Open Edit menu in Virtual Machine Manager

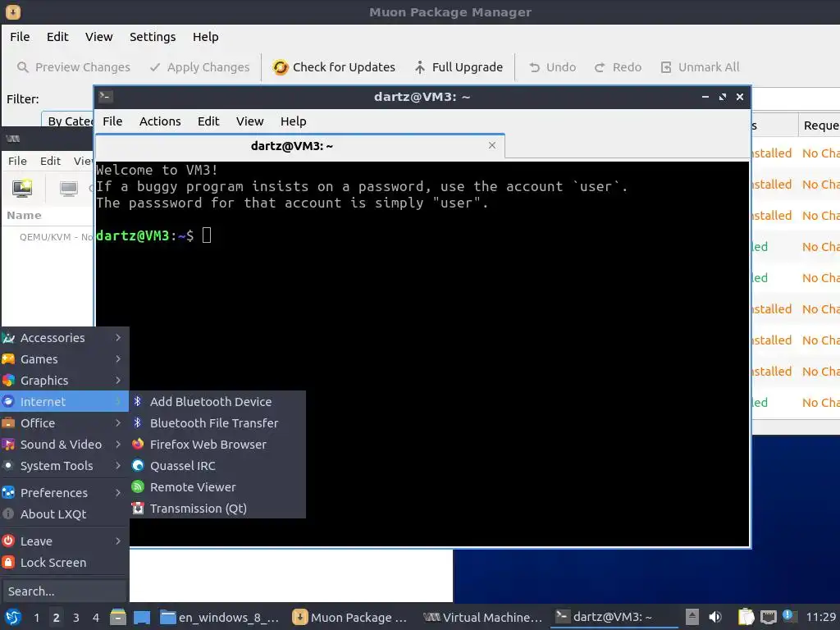tap(50, 161)
